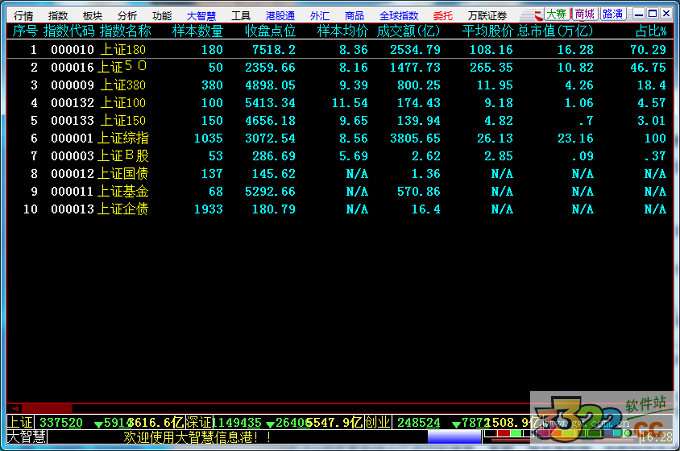Image resolution: width=680 pixels, height=451 pixels.
Task: Sort by the 平均股价 column header
Action: [487, 31]
